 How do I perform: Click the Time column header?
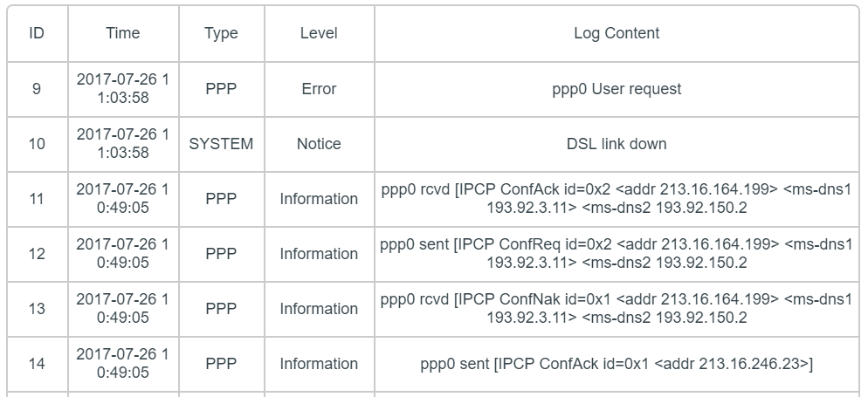pos(122,34)
